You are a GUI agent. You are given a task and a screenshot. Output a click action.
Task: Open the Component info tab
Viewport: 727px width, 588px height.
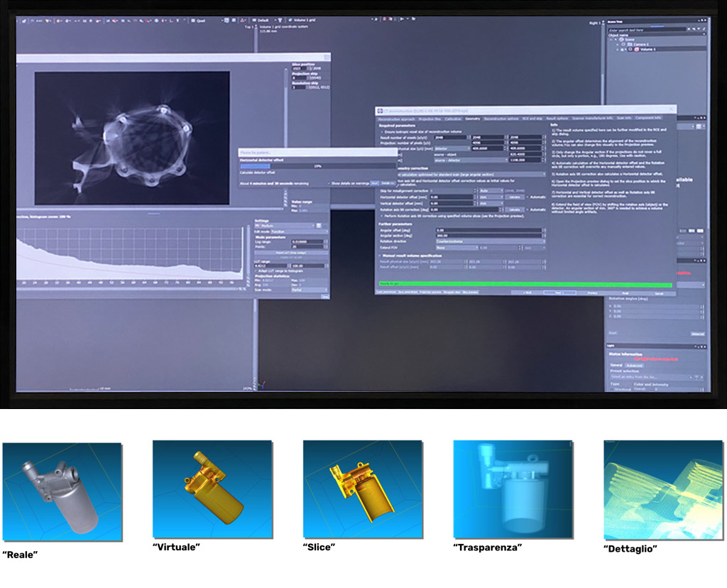click(x=648, y=118)
